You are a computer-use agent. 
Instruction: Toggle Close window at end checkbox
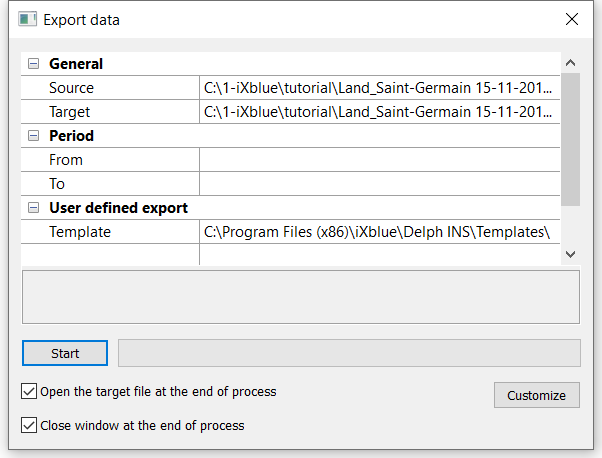29,425
